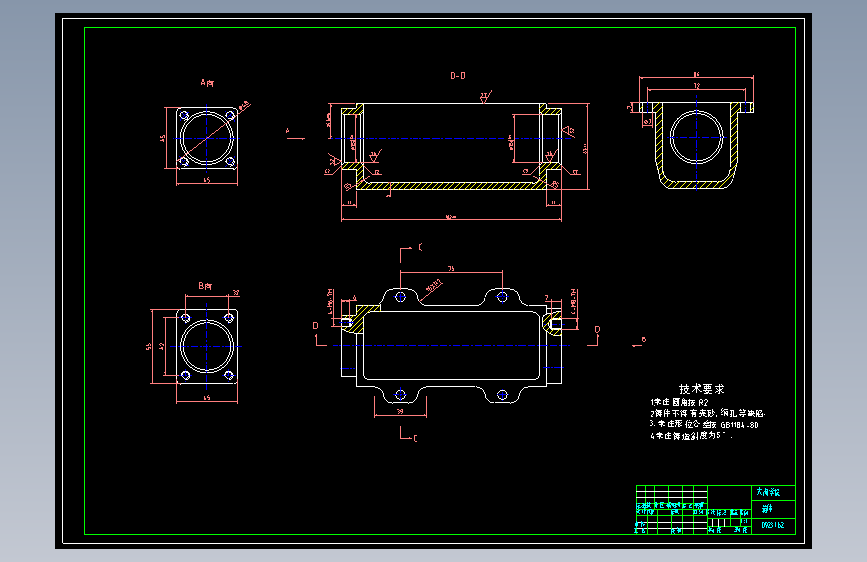
Task: Click the surface roughness symbol atop the D-D section
Action: 485,97
